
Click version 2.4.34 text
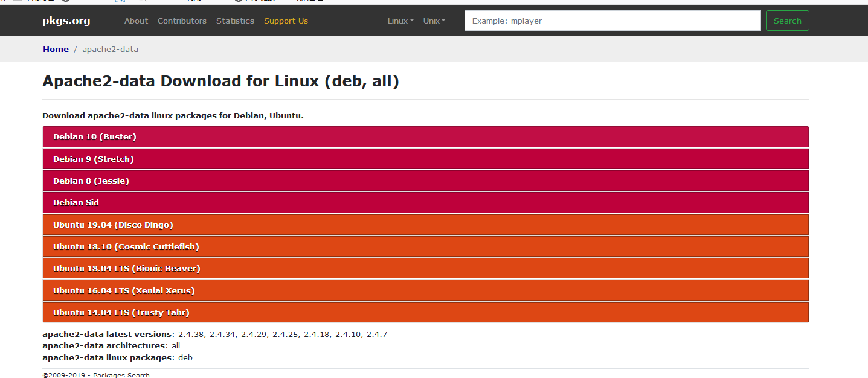click(x=223, y=334)
